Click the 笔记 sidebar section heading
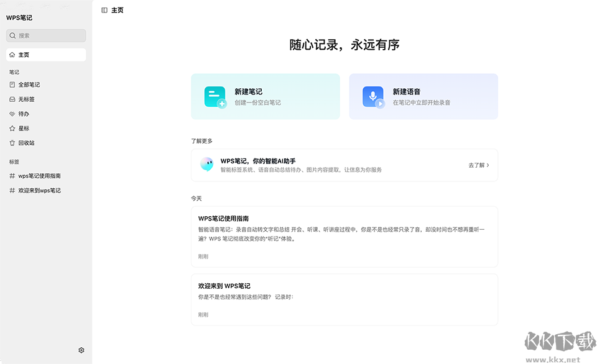Screen dimensions: 597x364 point(14,72)
